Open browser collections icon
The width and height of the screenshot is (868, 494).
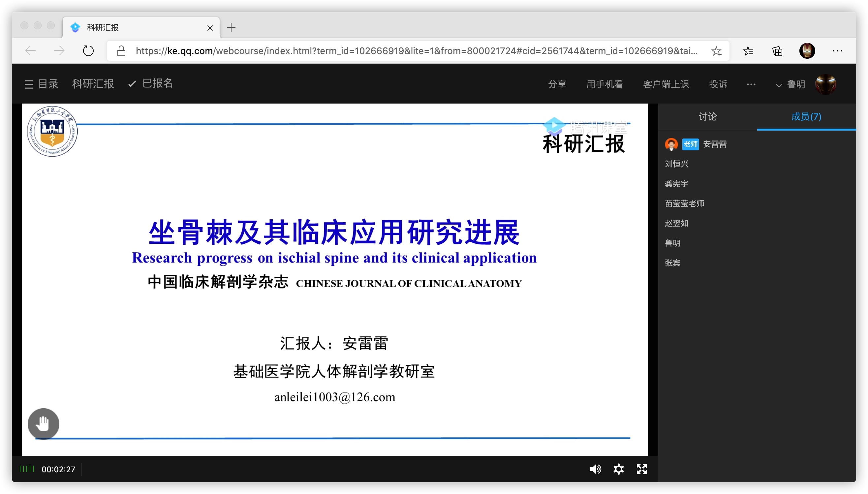tap(777, 51)
